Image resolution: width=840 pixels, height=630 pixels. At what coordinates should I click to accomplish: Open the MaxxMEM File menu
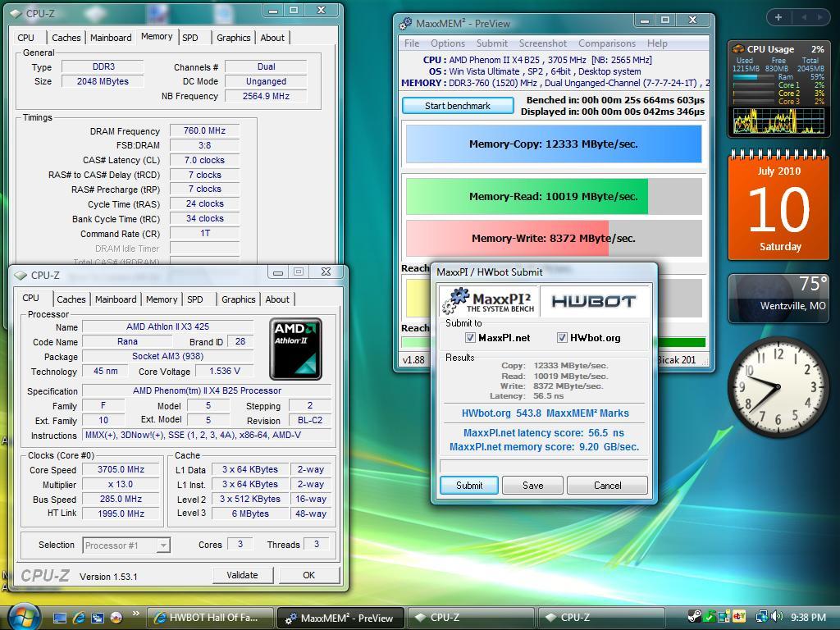tap(412, 43)
